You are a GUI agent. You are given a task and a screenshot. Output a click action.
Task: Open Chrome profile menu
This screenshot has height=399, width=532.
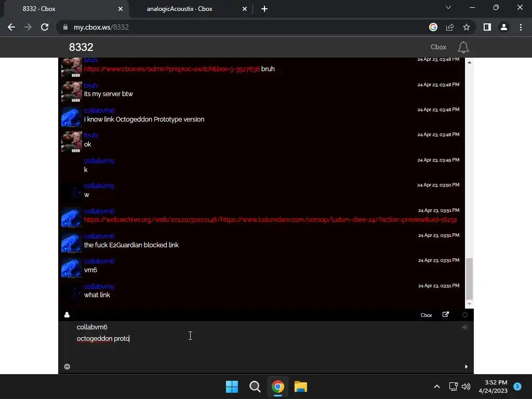504,27
